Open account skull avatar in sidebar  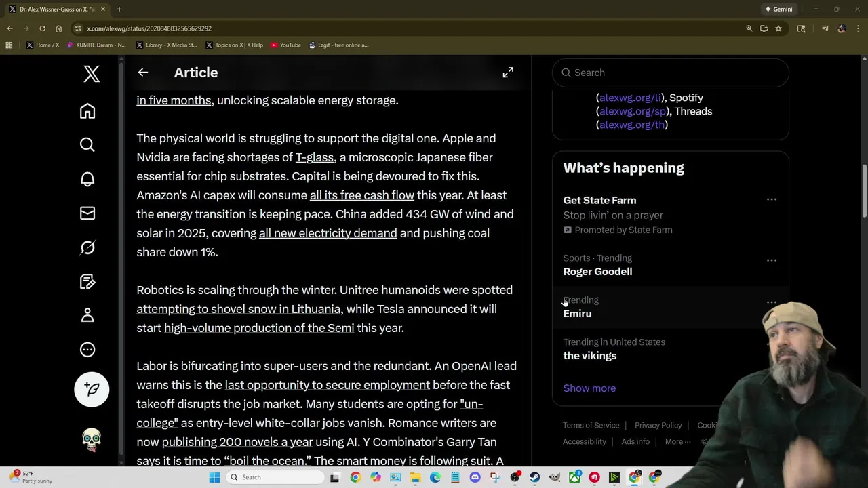[x=92, y=440]
